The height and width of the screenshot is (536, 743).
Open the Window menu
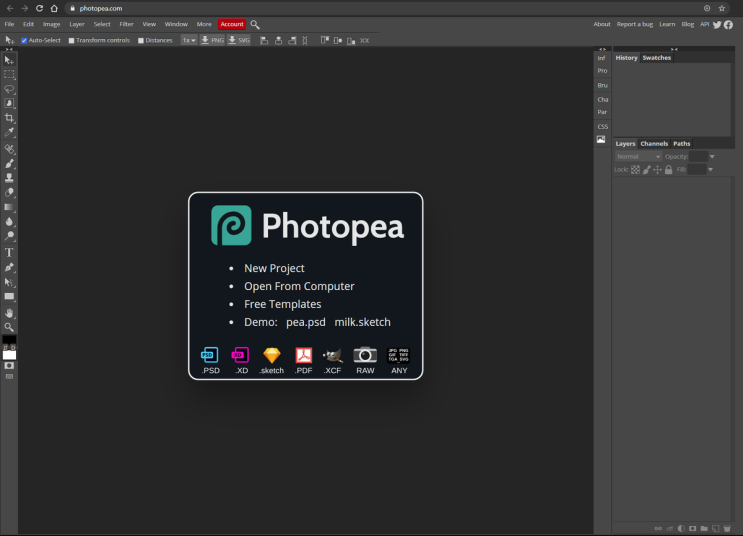point(176,24)
